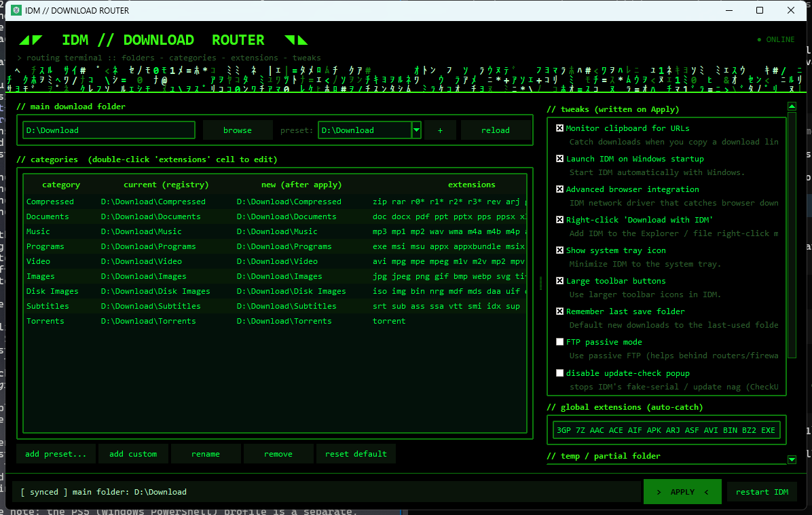
Task: Click the reload button
Action: [x=496, y=130]
